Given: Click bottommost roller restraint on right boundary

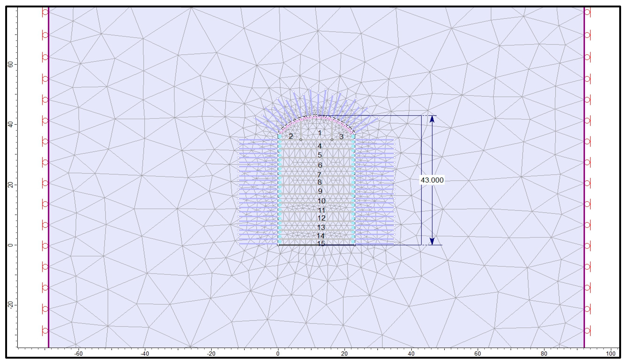Looking at the screenshot, I should (587, 331).
